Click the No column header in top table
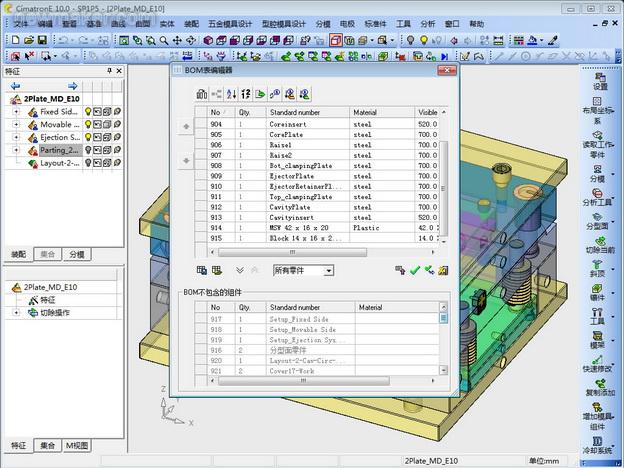Viewport: 624px width, 468px height. 221,112
